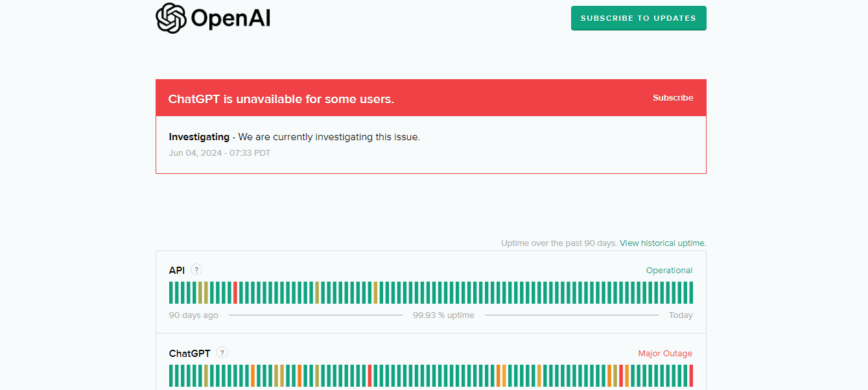Screen dimensions: 868x390
Task: Select the leftmost bar in API uptime row
Action: [171, 293]
